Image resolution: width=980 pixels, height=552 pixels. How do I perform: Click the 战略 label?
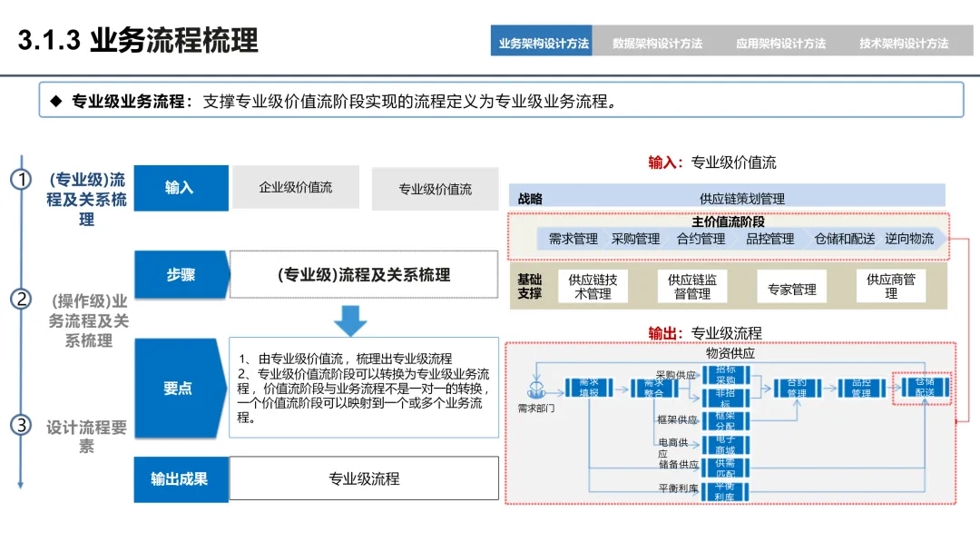point(530,199)
